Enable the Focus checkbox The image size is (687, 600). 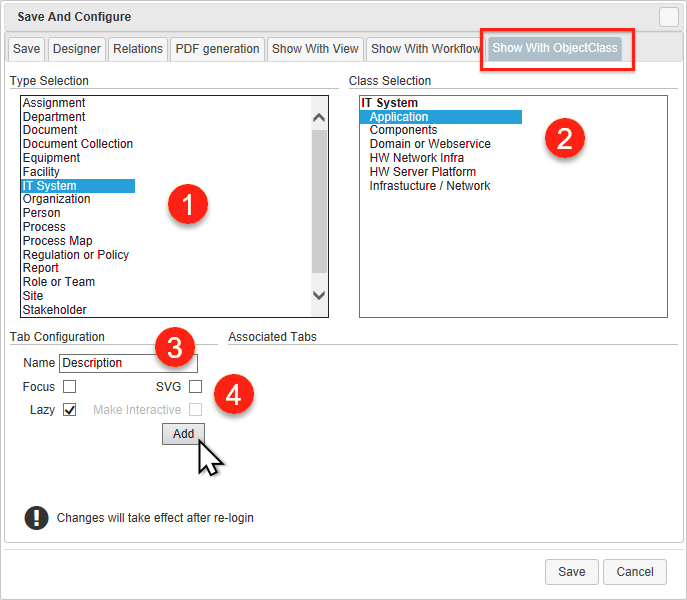(69, 386)
